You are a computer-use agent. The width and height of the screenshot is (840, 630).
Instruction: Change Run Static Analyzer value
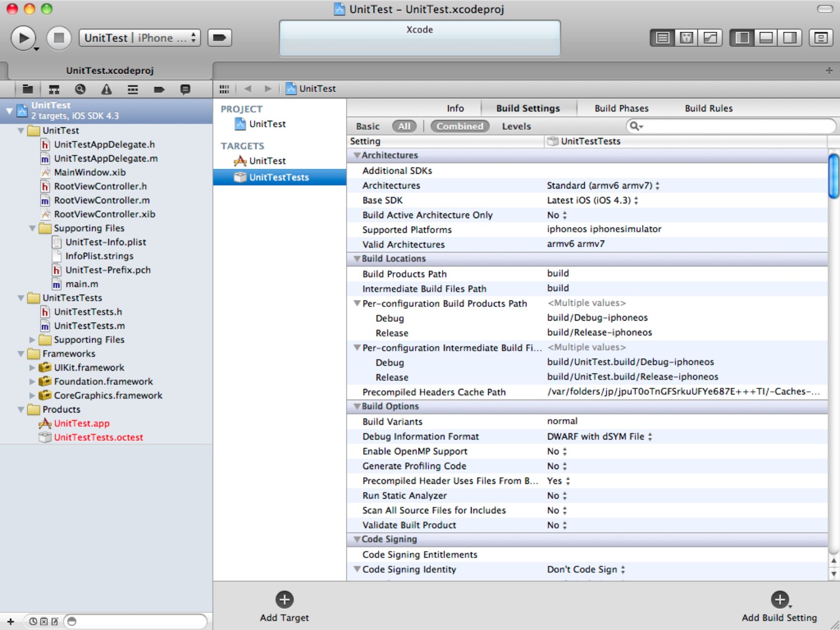pos(556,496)
